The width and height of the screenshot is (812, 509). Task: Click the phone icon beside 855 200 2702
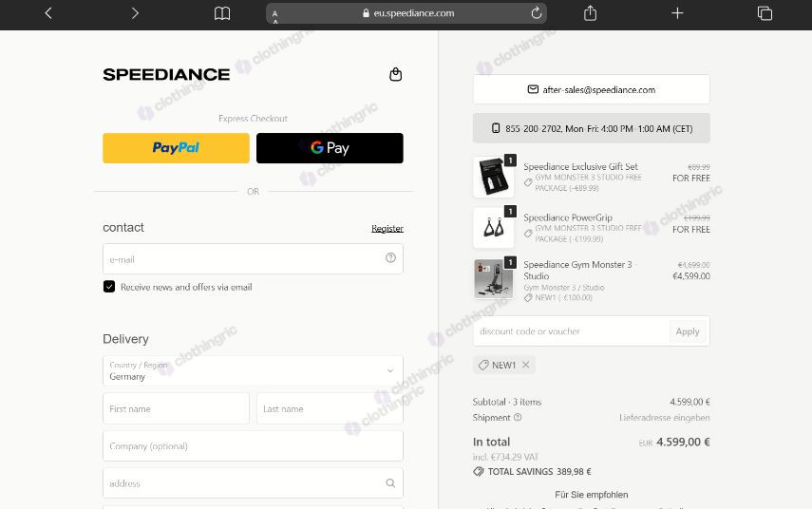pyautogui.click(x=496, y=128)
